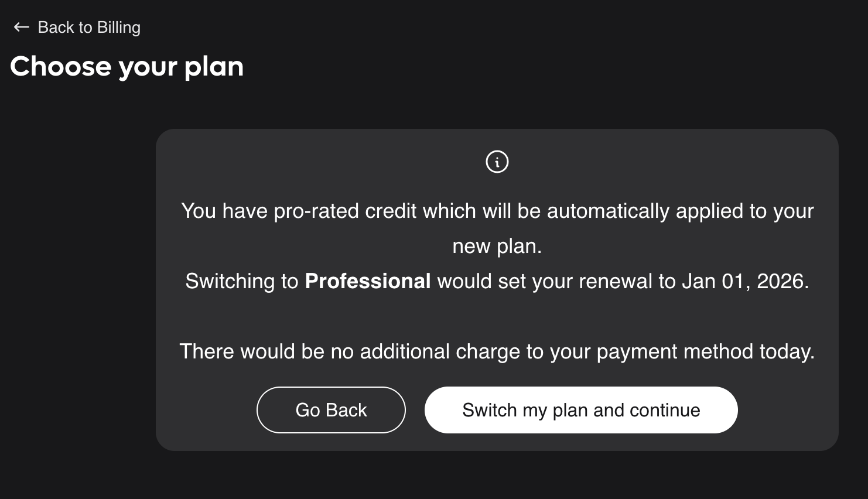Click the circled info icon
Image resolution: width=868 pixels, height=499 pixels.
click(x=497, y=162)
